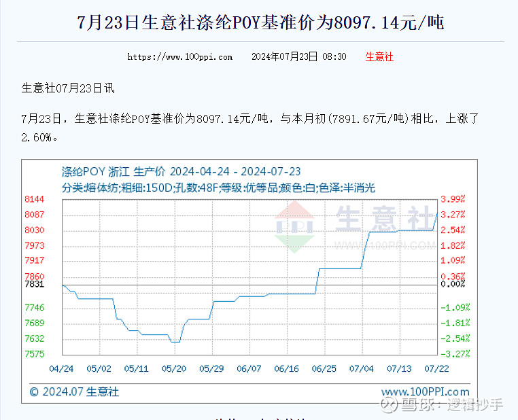The width and height of the screenshot is (518, 420).
Task: Click the 06/07 date axis label
Action: [x=249, y=368]
